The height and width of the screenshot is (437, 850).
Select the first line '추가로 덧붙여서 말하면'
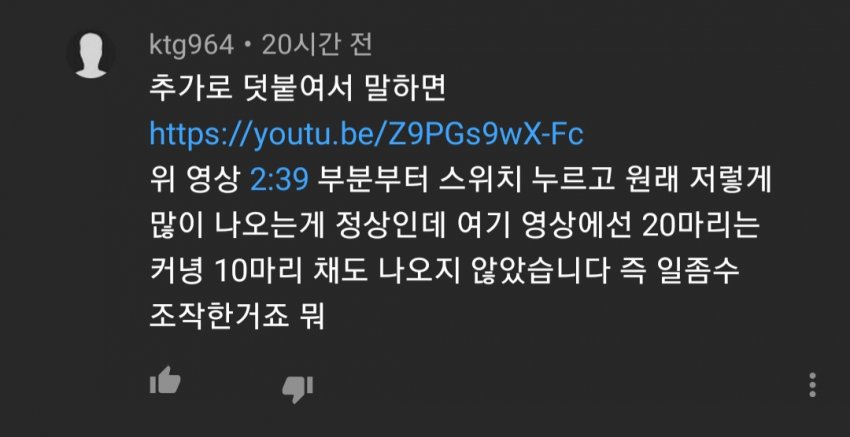(298, 89)
